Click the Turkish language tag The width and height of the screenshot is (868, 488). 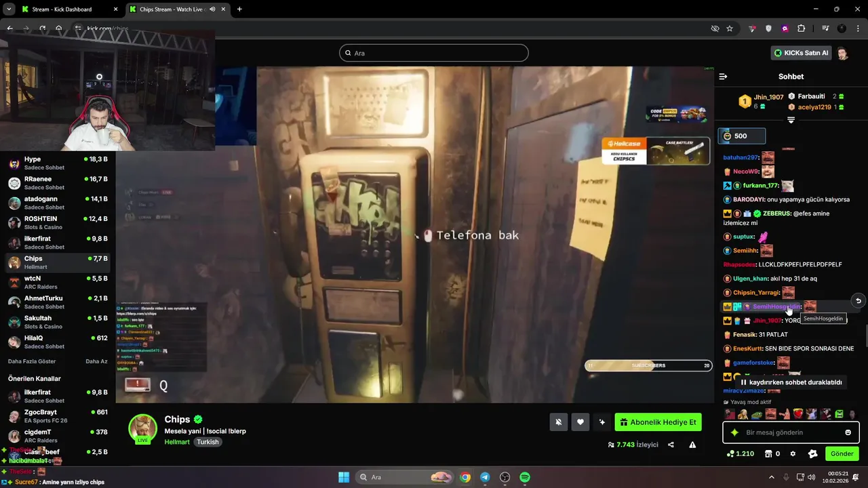coord(208,442)
